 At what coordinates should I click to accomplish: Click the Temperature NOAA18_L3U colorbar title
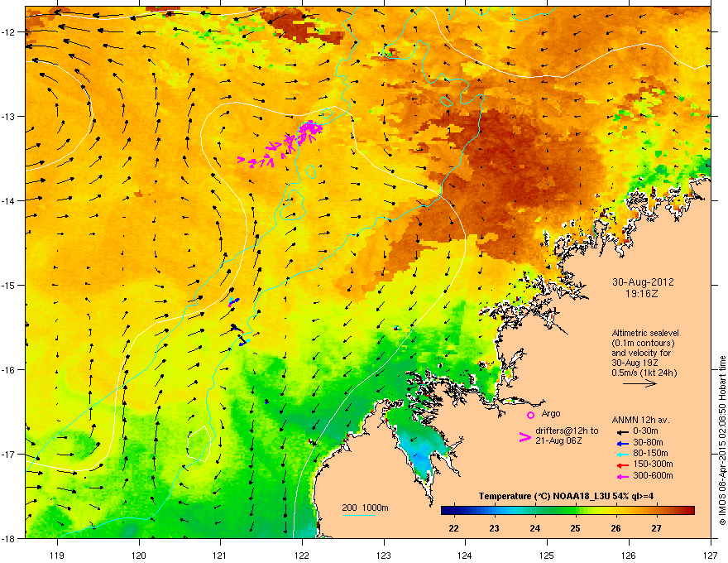(x=566, y=496)
